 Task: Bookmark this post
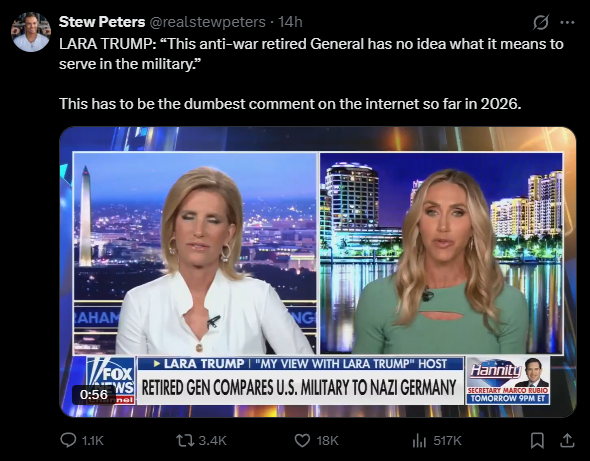click(537, 440)
